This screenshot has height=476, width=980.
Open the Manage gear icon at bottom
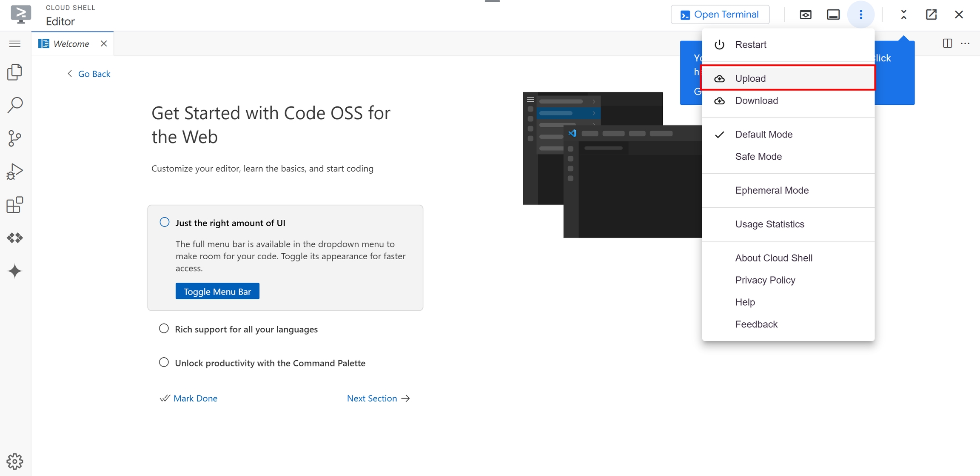click(x=15, y=461)
